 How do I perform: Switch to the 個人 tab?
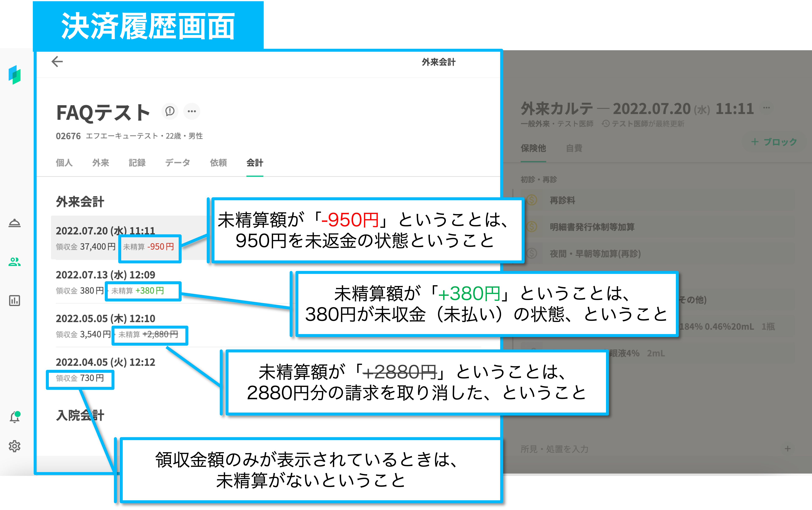pyautogui.click(x=64, y=163)
